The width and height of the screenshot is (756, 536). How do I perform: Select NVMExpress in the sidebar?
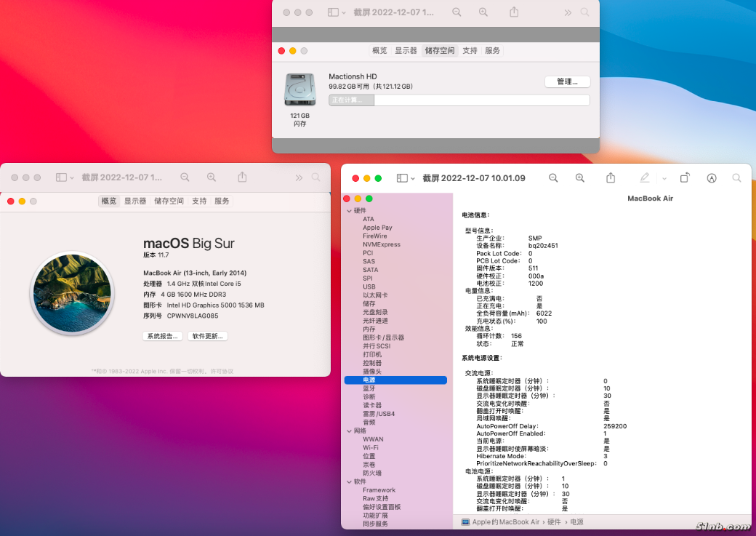click(382, 244)
